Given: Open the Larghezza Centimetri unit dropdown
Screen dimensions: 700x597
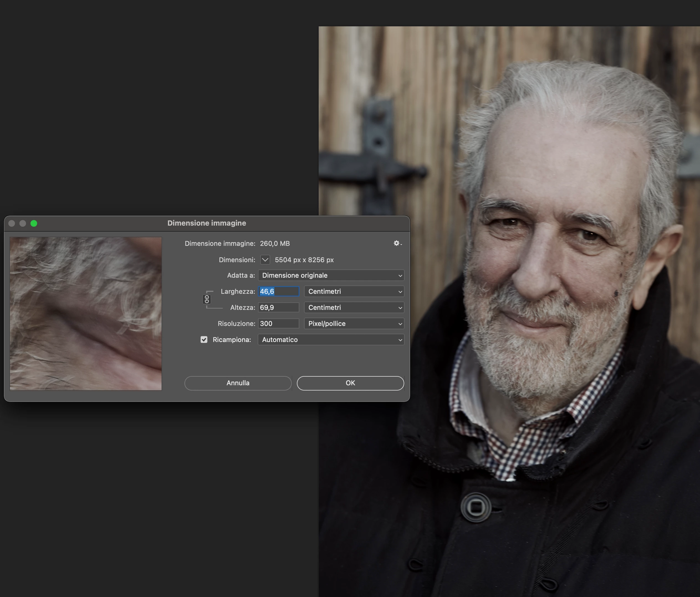Looking at the screenshot, I should point(354,291).
